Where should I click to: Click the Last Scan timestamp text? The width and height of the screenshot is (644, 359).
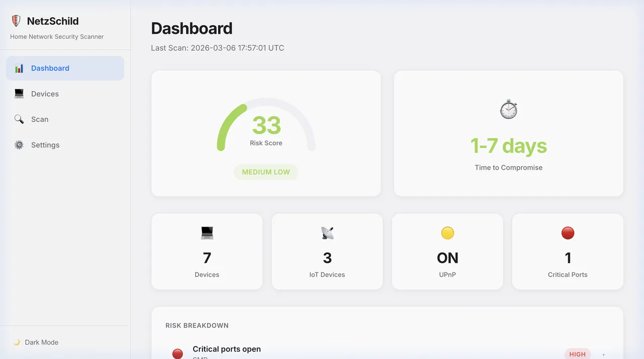click(217, 48)
